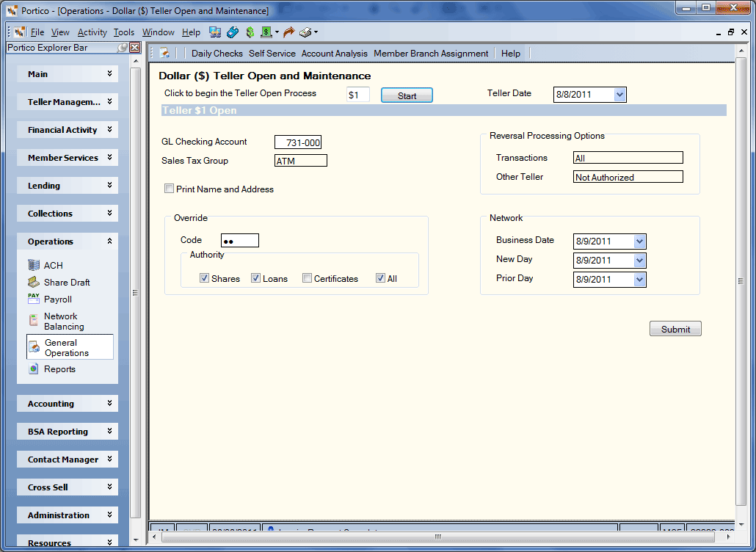The image size is (756, 552).
Task: Click the orange forward arrow toolbar icon
Action: tap(288, 32)
